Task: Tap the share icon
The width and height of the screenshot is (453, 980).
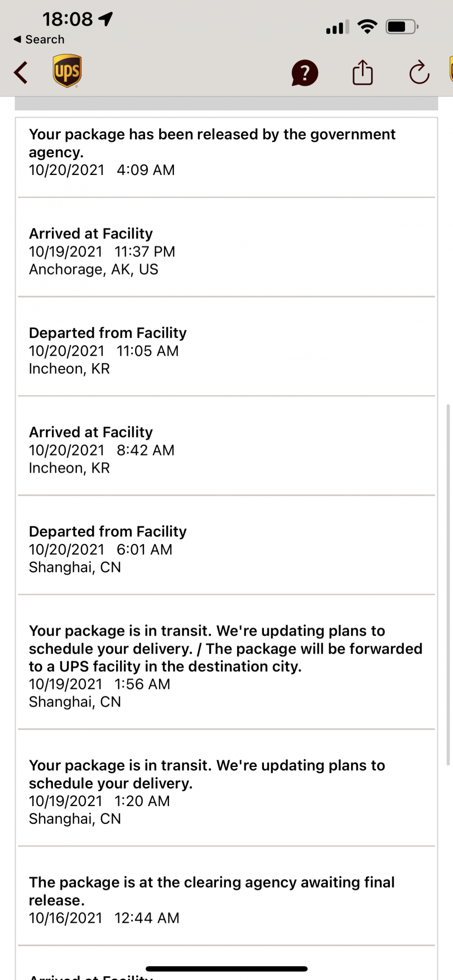Action: 362,73
